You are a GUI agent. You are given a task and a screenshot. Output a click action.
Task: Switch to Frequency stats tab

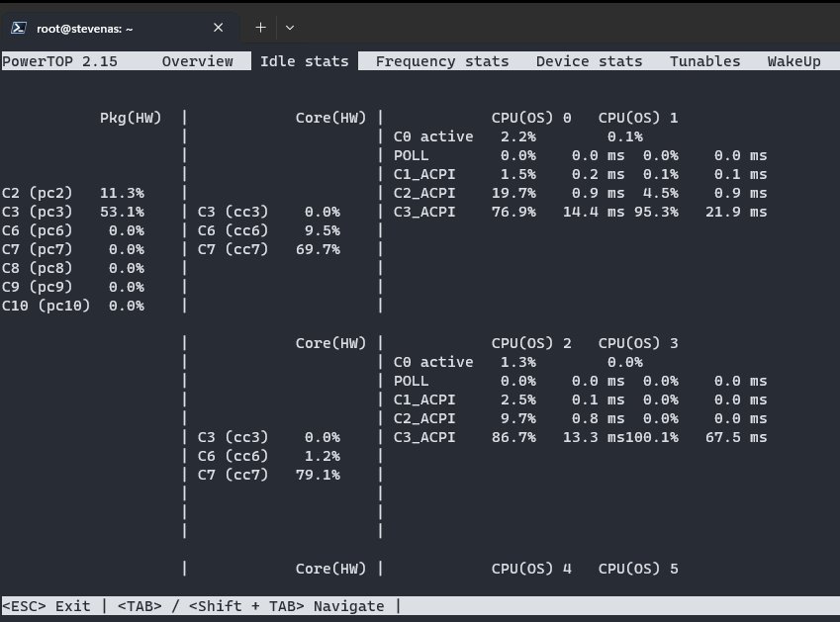pos(442,61)
